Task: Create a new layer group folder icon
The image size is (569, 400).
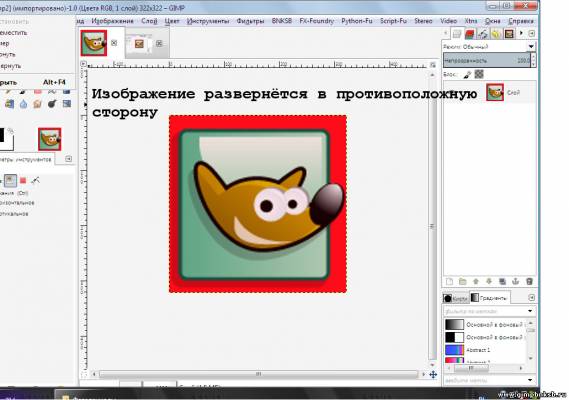Action: 462,282
